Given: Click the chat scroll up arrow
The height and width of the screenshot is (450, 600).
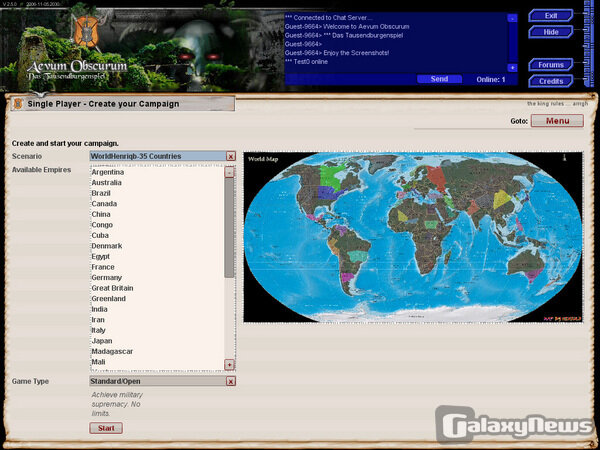Looking at the screenshot, I should tap(512, 18).
